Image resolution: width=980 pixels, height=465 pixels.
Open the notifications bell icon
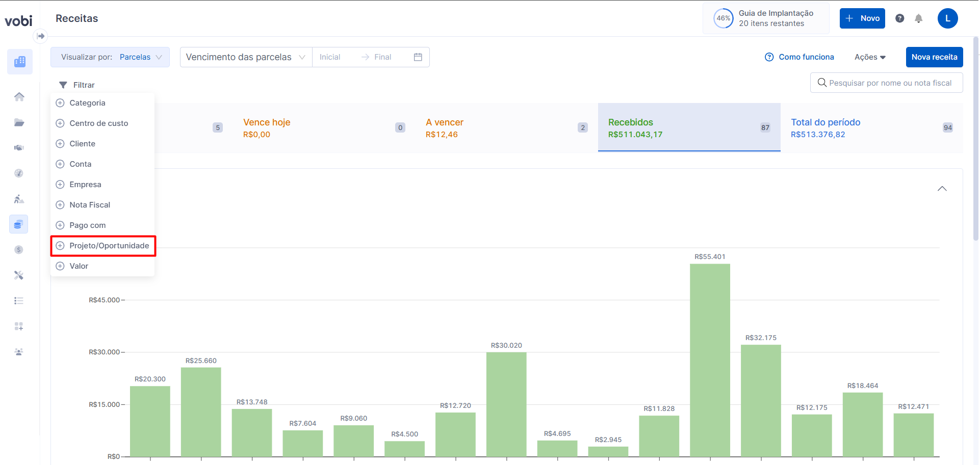918,18
